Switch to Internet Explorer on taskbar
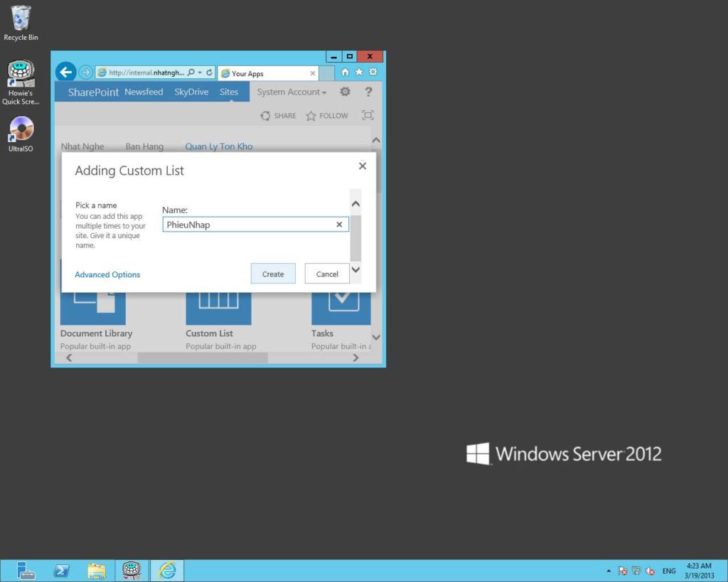 [x=167, y=571]
